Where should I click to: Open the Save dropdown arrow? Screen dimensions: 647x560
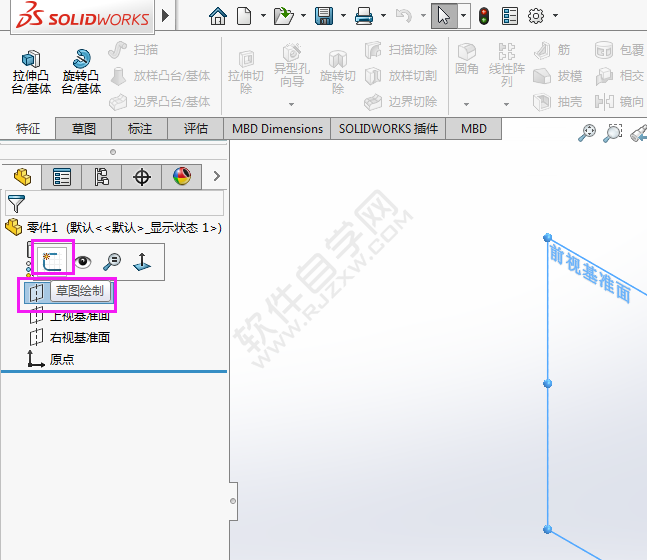click(343, 16)
